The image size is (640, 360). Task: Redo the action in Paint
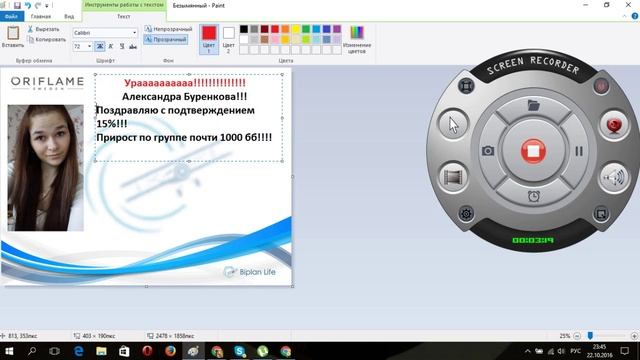click(38, 5)
